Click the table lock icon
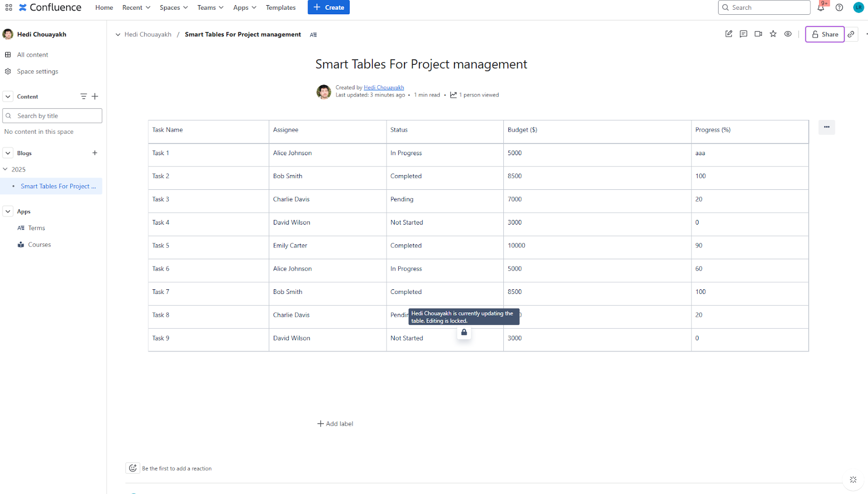Screen dimensions: 868x494 [464, 333]
